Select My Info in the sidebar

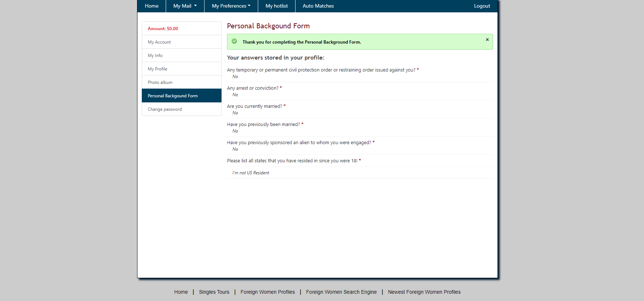pos(182,56)
